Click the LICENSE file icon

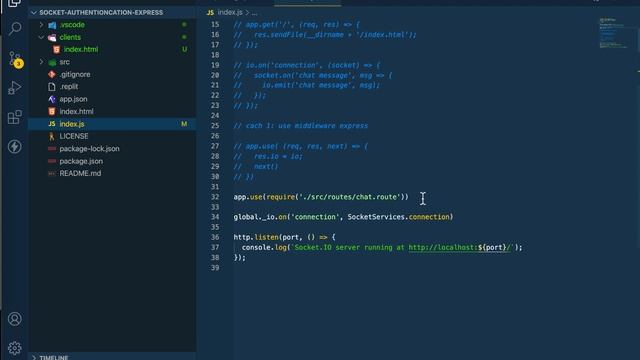pos(52,136)
